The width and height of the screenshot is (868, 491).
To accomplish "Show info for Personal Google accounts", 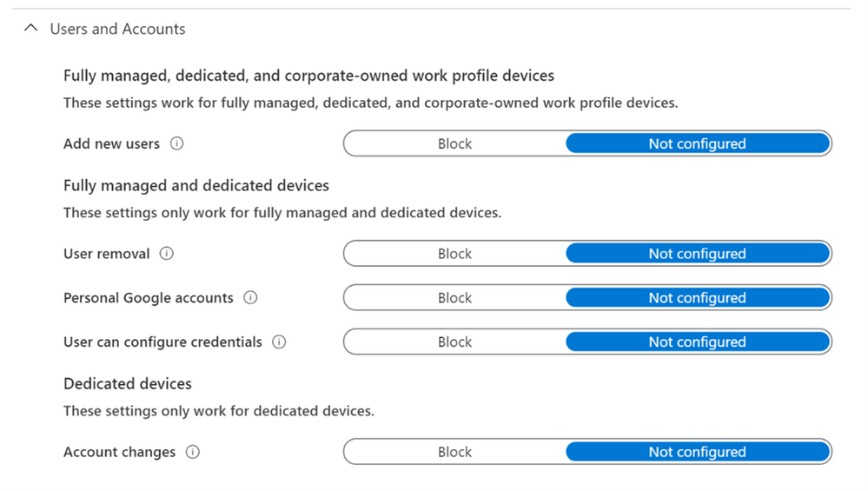I will click(x=250, y=297).
